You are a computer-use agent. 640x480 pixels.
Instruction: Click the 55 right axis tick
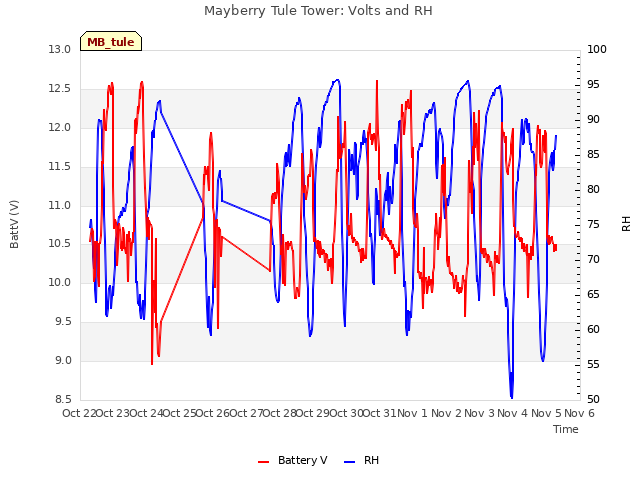point(593,364)
